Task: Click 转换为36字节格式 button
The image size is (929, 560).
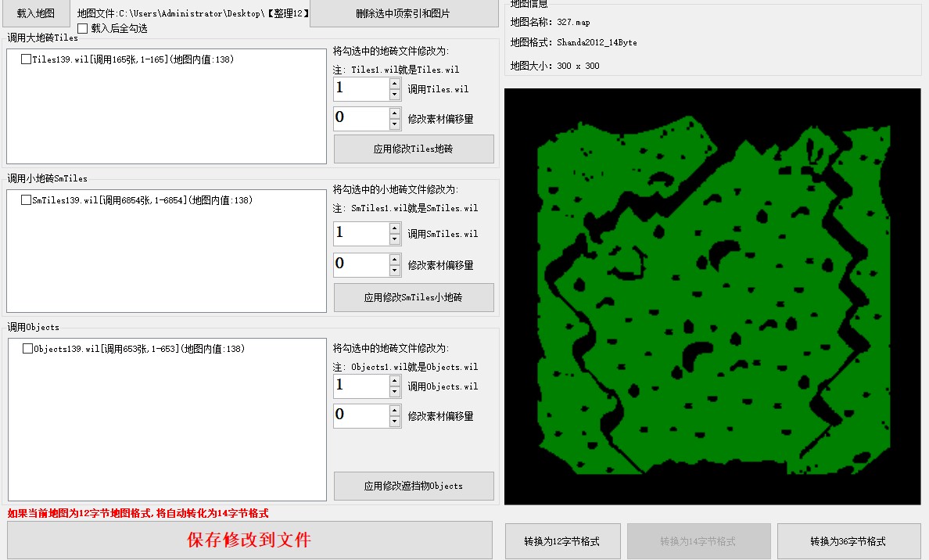Action: [848, 541]
